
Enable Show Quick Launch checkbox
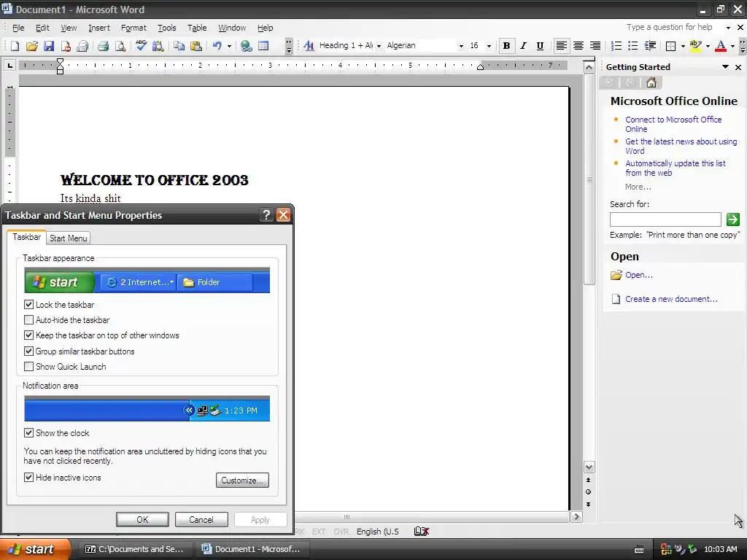pyautogui.click(x=28, y=366)
